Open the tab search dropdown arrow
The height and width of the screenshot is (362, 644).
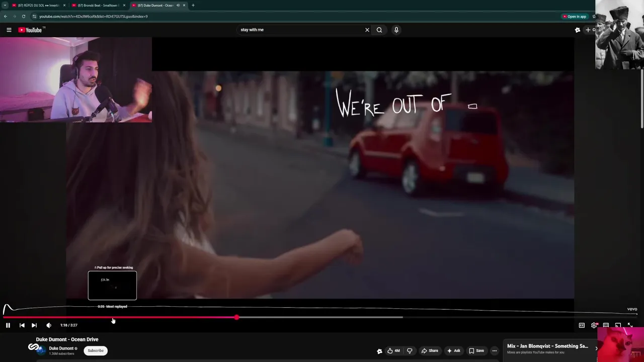[5, 6]
